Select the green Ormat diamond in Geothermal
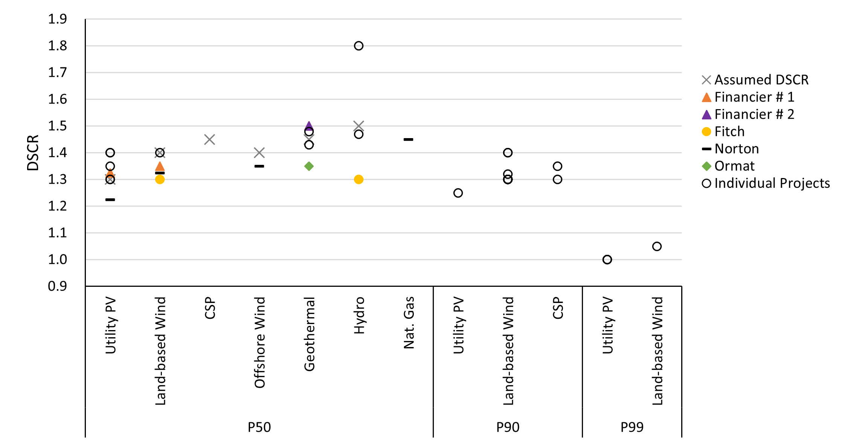Screen dimensions: 868x446 click(x=309, y=166)
